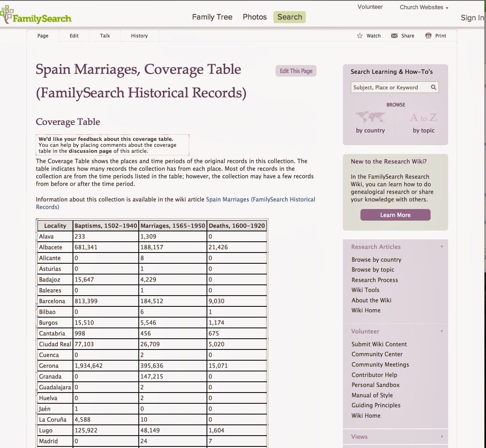Click the Ciudad Real locality cell
This screenshot has height=448, width=486.
point(55,344)
